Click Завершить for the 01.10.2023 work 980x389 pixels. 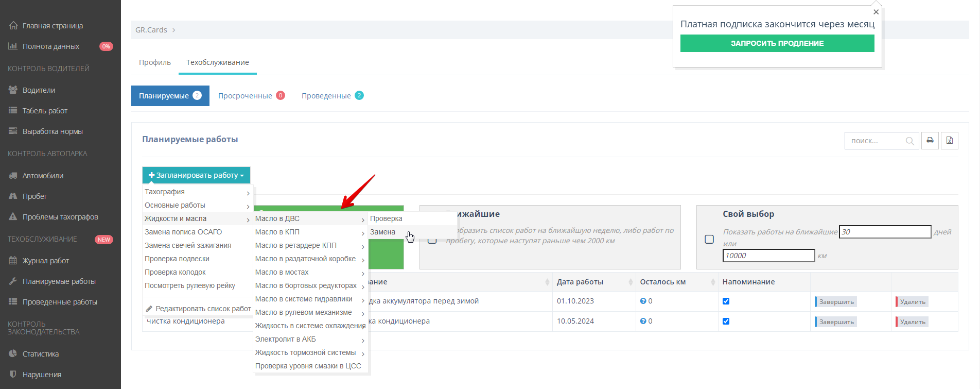coord(836,301)
